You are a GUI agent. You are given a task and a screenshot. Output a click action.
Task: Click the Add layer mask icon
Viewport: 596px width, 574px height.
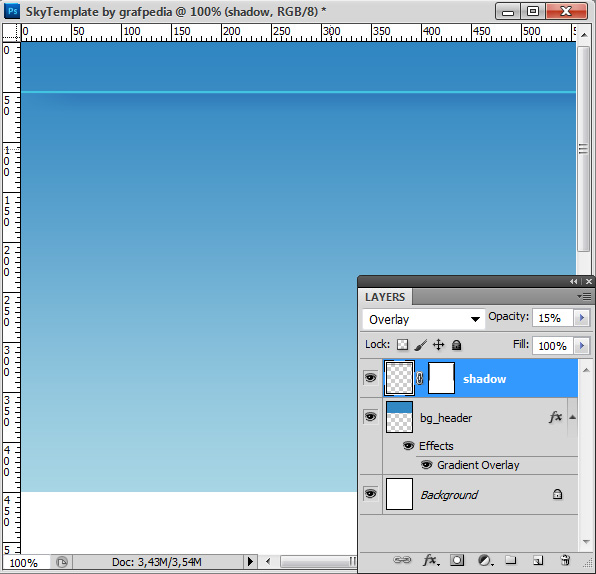pyautogui.click(x=457, y=560)
